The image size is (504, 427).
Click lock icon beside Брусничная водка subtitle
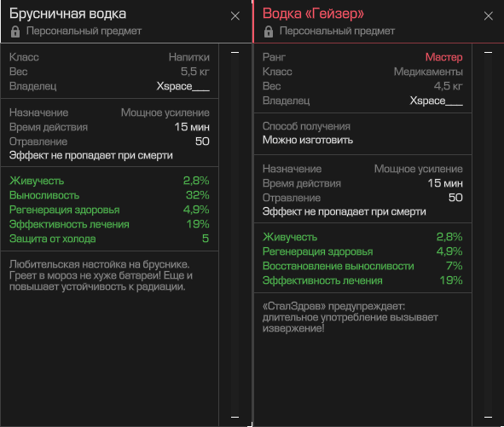tap(15, 32)
